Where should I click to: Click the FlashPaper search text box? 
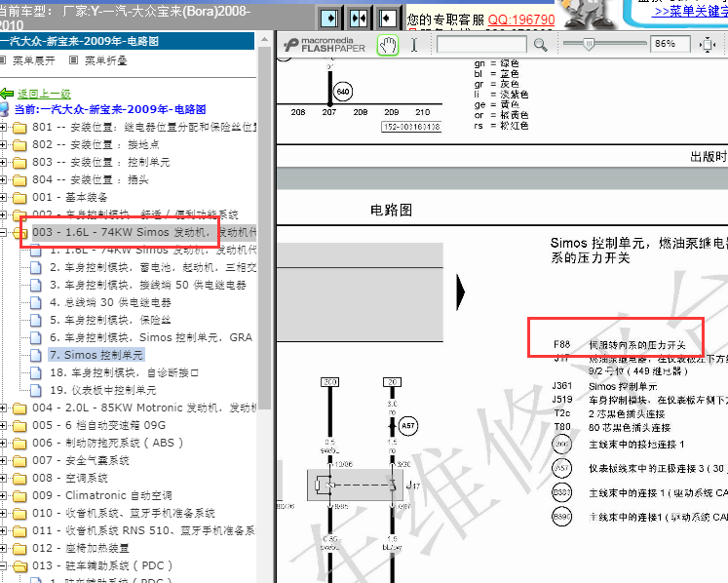(x=481, y=45)
